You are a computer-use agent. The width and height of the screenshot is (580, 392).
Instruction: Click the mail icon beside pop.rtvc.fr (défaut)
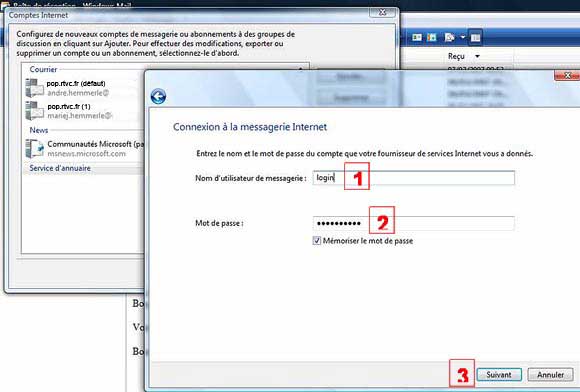[35, 88]
